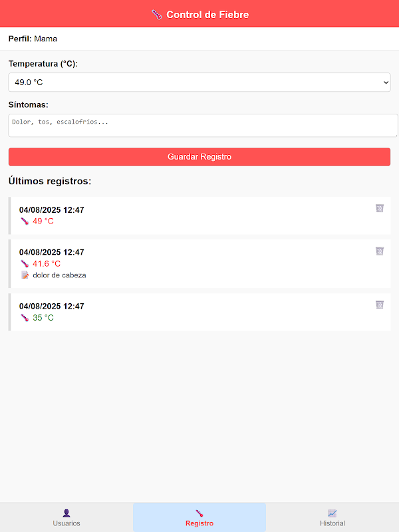The height and width of the screenshot is (532, 399).
Task: Click thermometer icon in the header title
Action: pos(157,14)
